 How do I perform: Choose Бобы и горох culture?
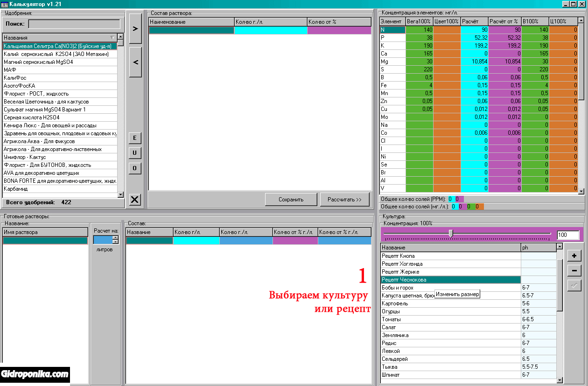click(x=451, y=288)
